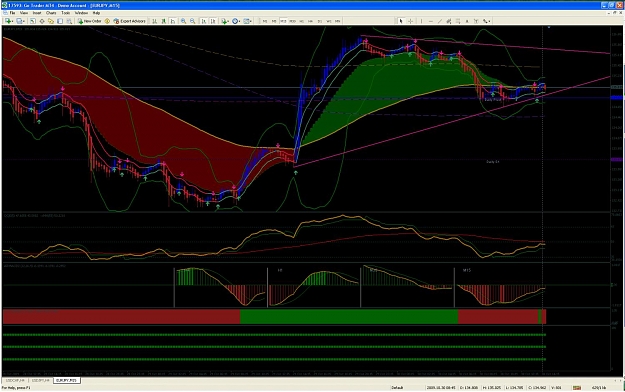The width and height of the screenshot is (625, 392).
Task: Open the File menu
Action: coord(12,13)
